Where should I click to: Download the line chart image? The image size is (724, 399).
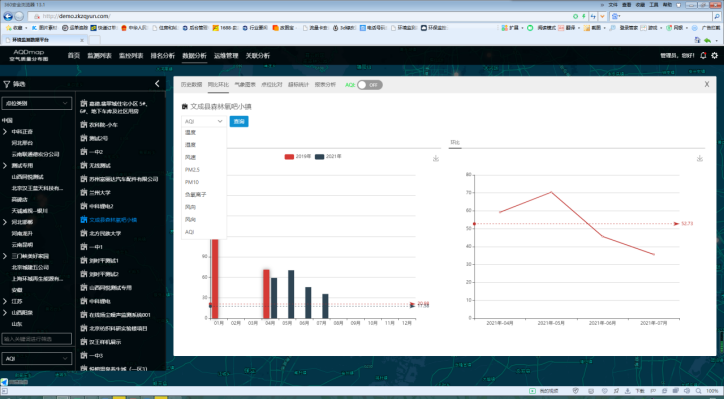(x=700, y=158)
